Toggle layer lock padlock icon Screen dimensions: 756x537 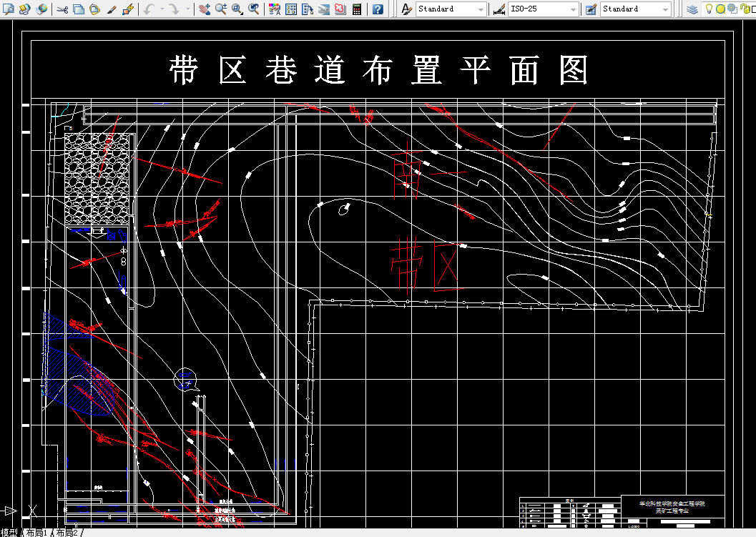(x=745, y=9)
